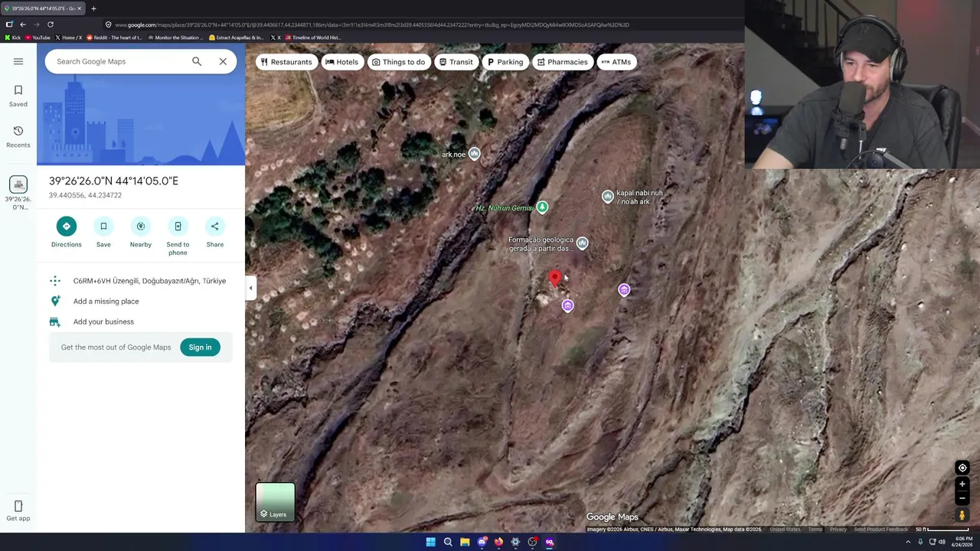Zoom in on the map
980x551 pixels.
[x=962, y=484]
